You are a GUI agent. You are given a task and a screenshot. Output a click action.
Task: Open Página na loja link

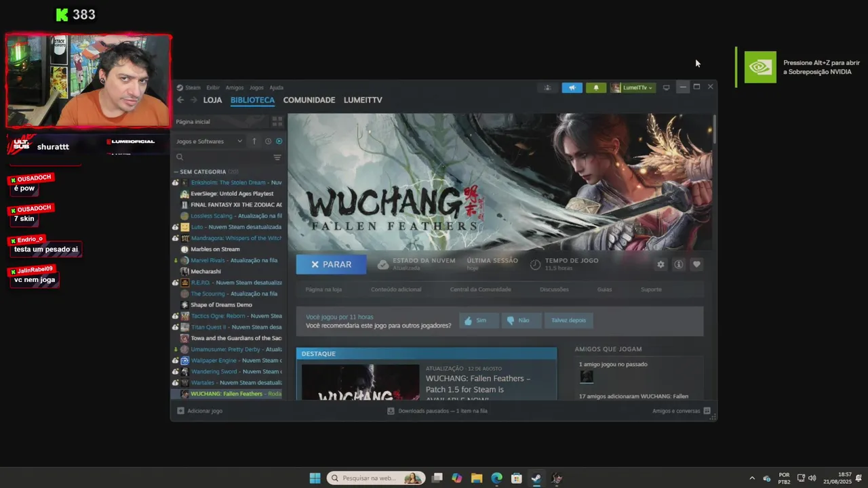tap(323, 289)
